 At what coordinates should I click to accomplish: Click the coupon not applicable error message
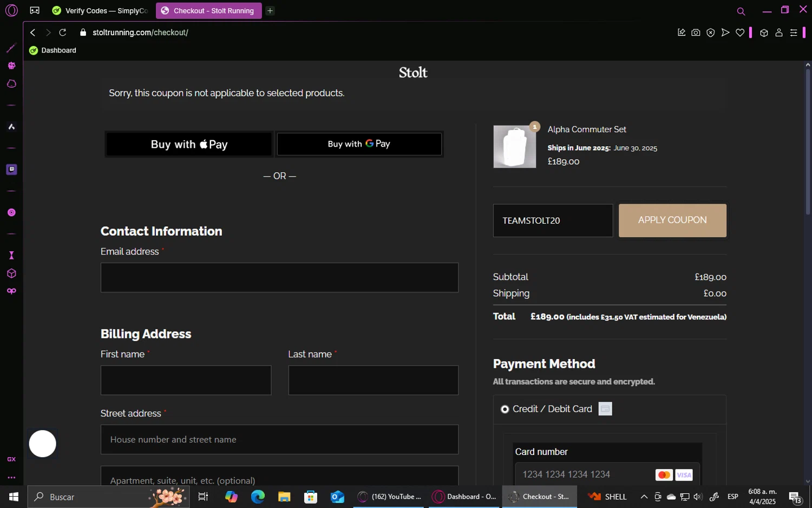[x=226, y=93]
